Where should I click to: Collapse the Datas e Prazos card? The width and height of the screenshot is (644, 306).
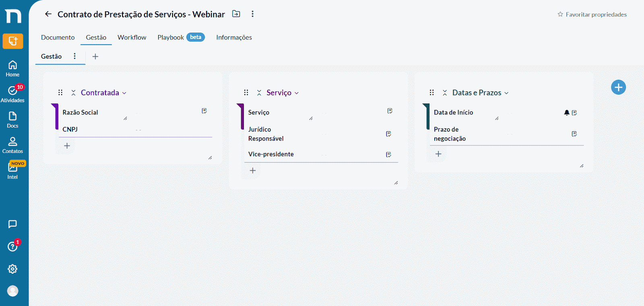coord(445,93)
